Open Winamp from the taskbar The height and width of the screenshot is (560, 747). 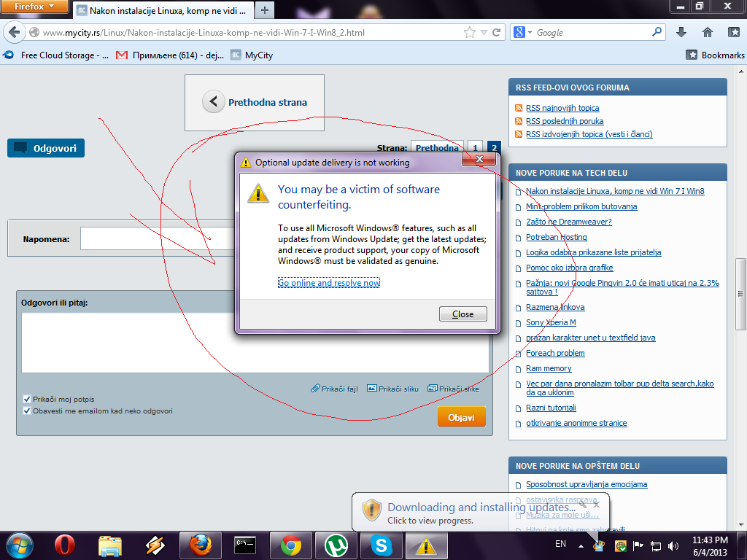pyautogui.click(x=155, y=545)
